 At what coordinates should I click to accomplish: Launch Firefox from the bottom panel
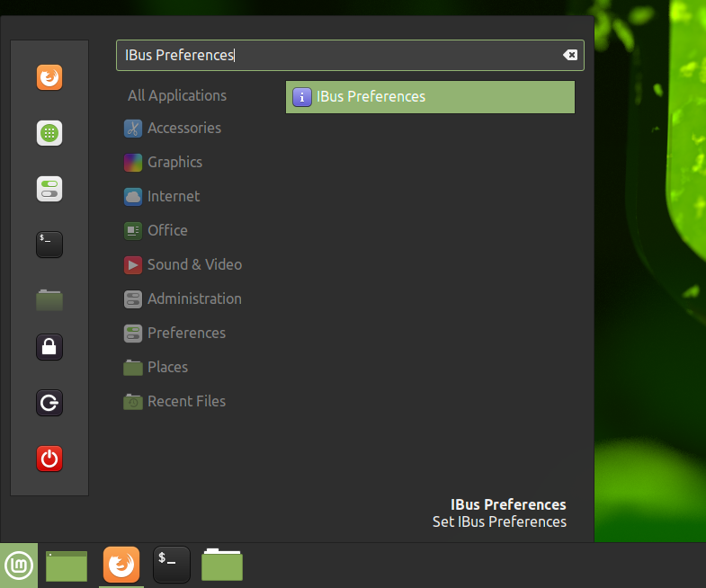(121, 565)
